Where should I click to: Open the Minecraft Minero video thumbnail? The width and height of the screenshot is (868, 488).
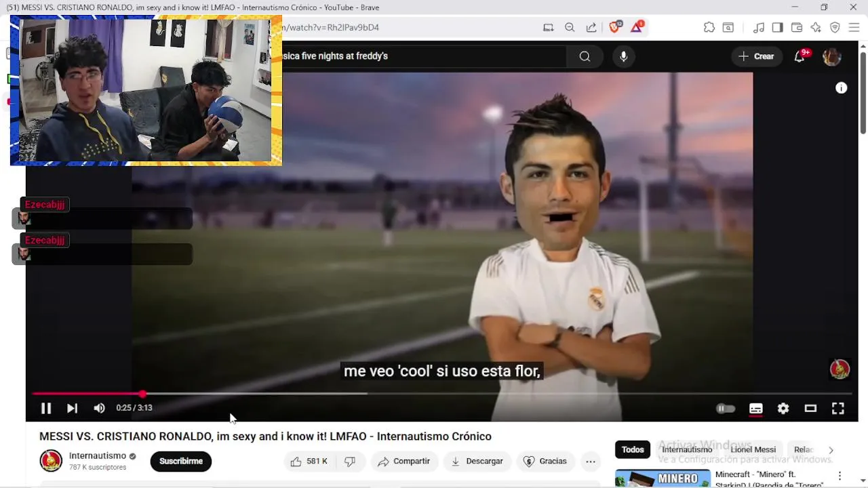click(663, 479)
